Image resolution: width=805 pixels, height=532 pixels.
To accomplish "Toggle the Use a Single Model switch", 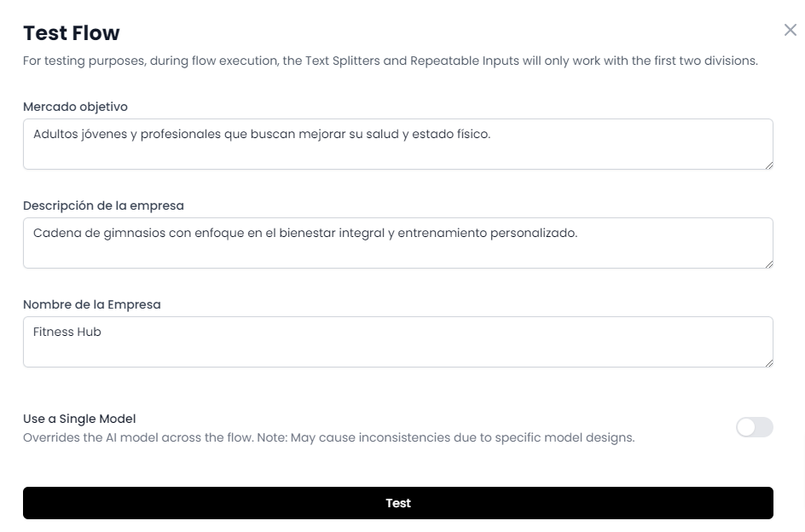I will [x=754, y=427].
